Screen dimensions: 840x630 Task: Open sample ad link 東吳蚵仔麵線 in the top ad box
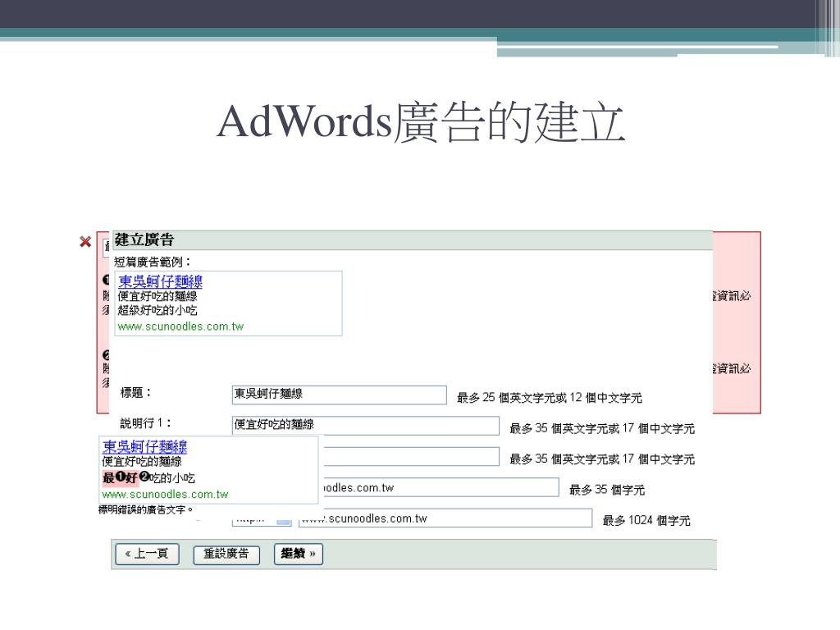pos(160,281)
